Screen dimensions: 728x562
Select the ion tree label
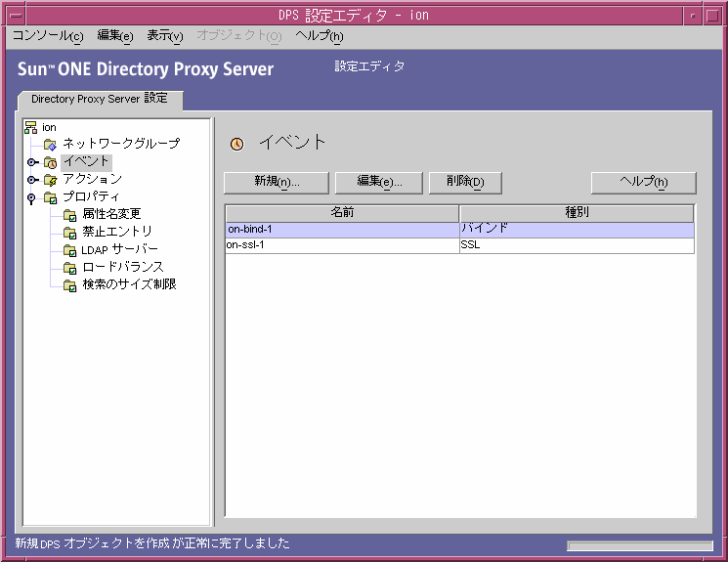pos(49,127)
